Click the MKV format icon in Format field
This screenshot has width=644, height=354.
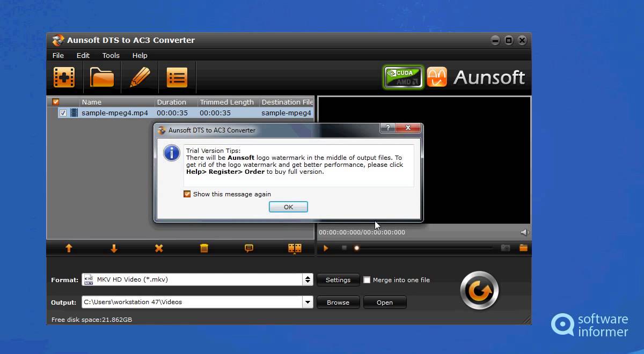point(89,279)
